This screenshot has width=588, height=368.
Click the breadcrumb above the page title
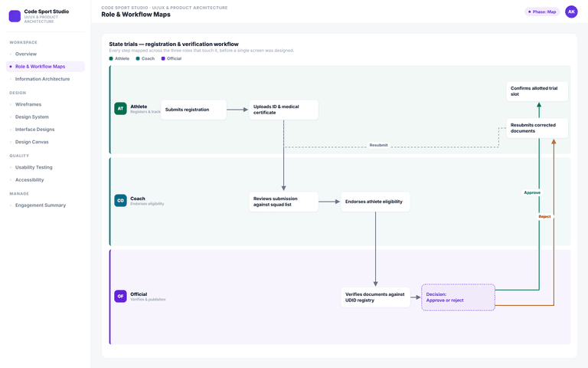(165, 8)
